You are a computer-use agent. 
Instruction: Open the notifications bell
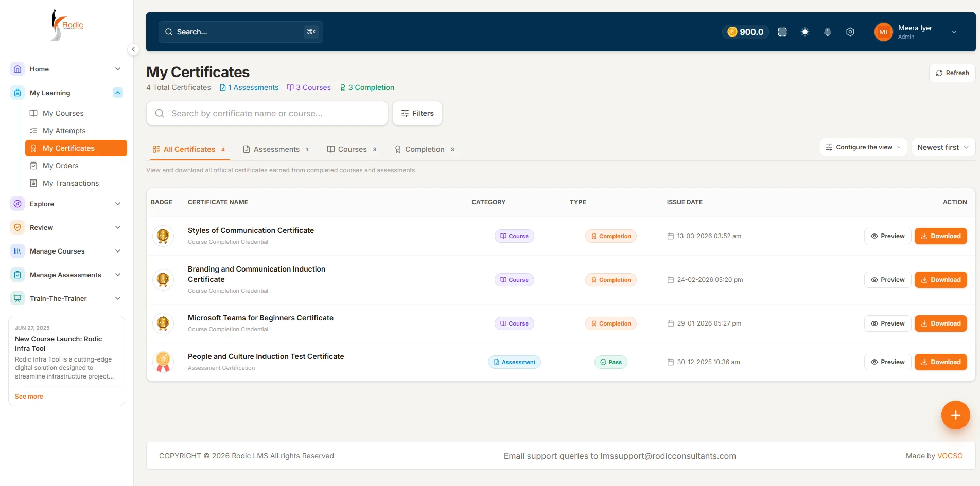pyautogui.click(x=828, y=32)
